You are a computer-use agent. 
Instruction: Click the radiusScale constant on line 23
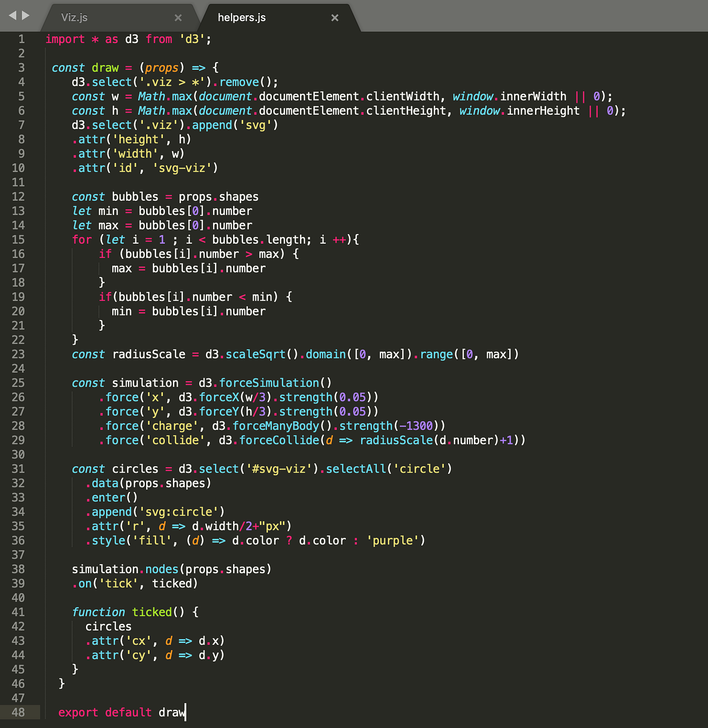point(149,354)
